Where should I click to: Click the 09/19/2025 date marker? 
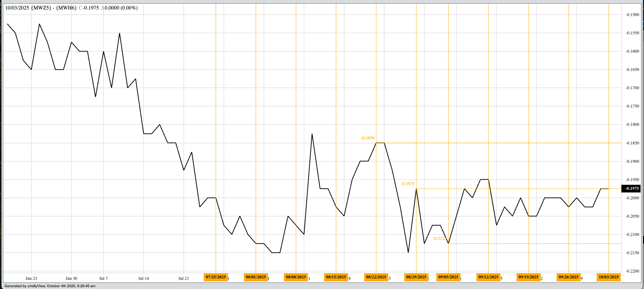[529, 277]
